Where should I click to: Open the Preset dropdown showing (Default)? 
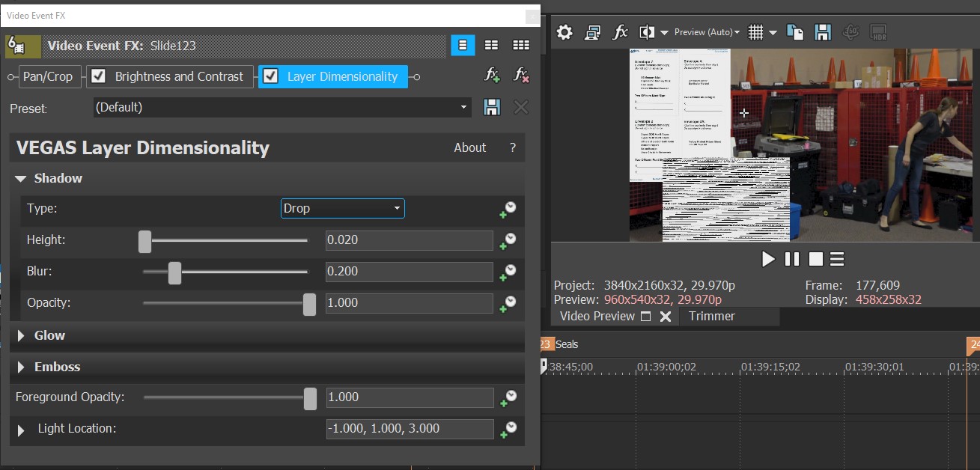281,107
